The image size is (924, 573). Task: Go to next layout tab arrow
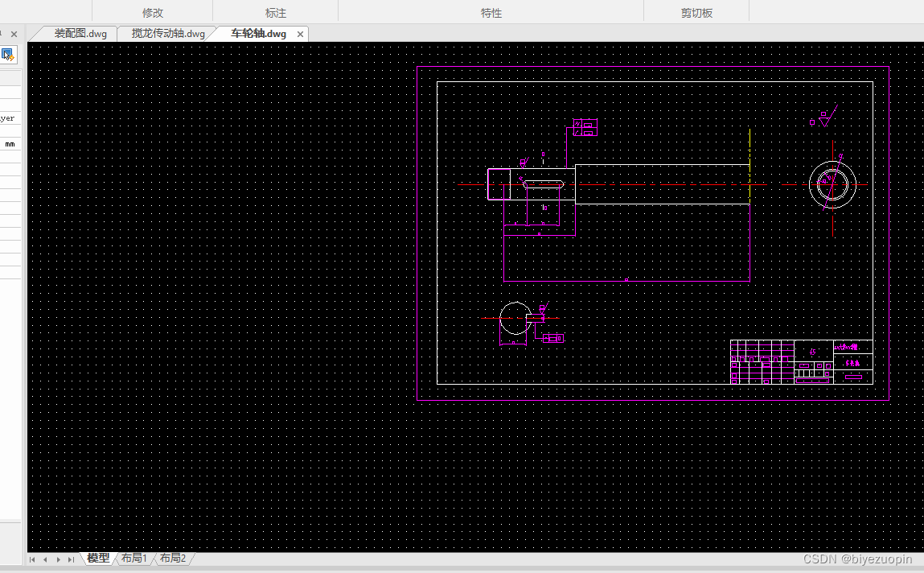pos(59,559)
